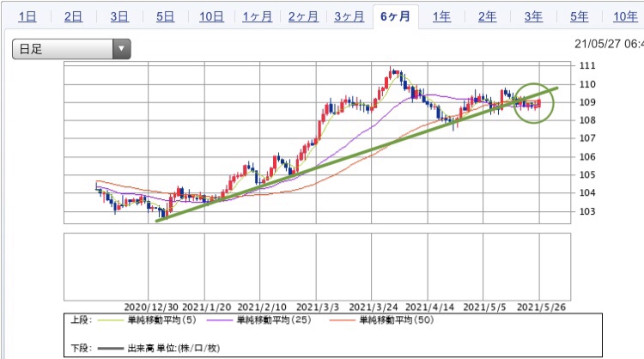Open the 3日 chart range
This screenshot has height=359, width=644.
(119, 17)
